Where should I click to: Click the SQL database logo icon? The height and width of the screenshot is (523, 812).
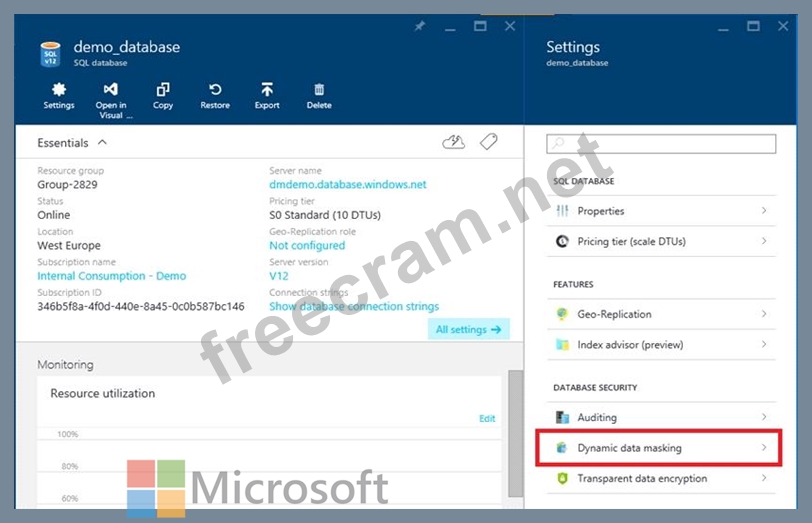click(50, 54)
